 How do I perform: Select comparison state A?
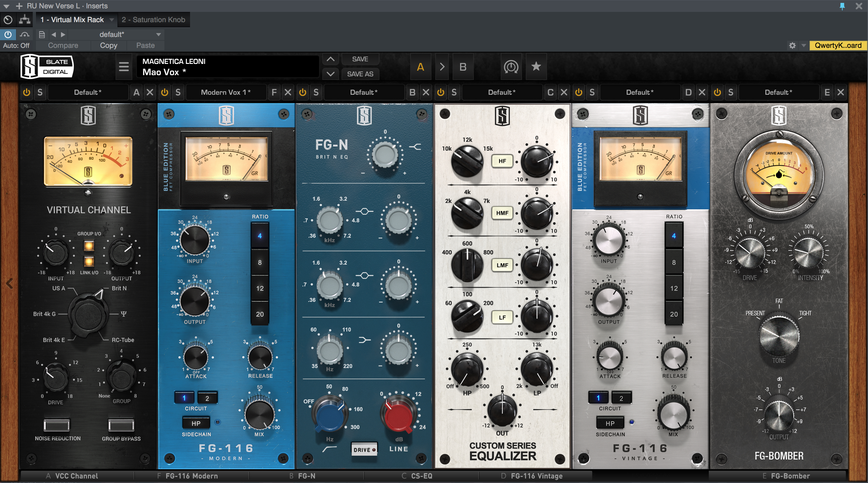420,67
